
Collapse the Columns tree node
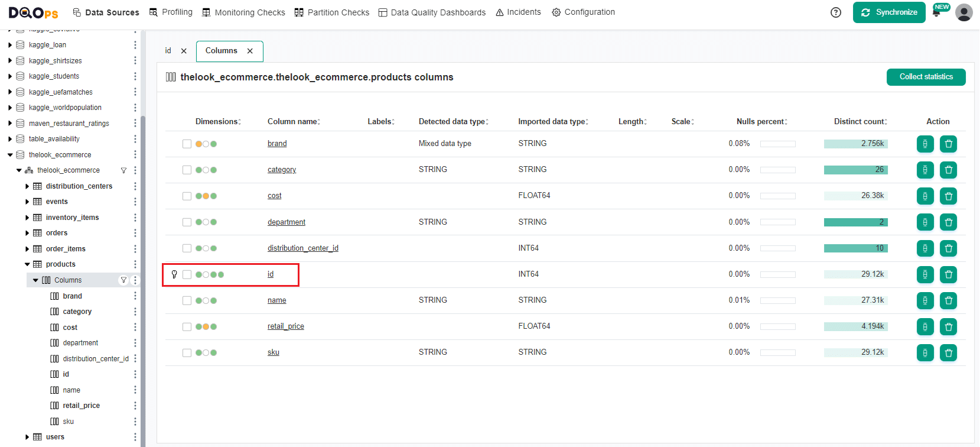pos(35,280)
